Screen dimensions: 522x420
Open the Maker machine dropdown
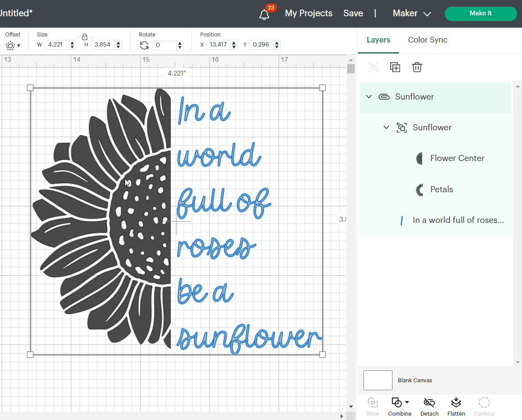(x=411, y=14)
